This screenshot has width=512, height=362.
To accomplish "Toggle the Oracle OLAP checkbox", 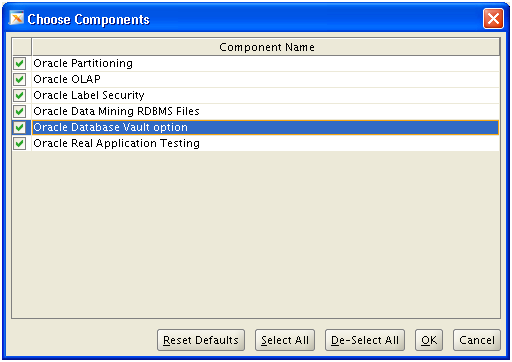I will 20,79.
